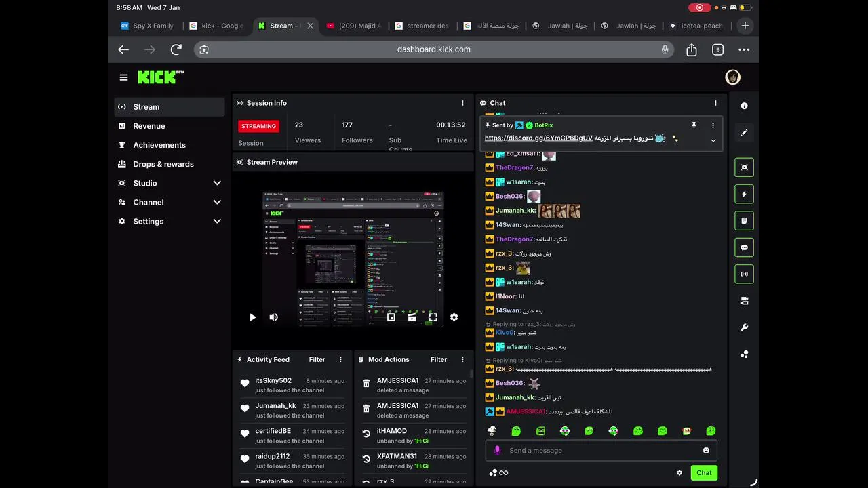This screenshot has height=488, width=868.
Task: Toggle the Session Info broadcast widget button
Action: coord(744,274)
